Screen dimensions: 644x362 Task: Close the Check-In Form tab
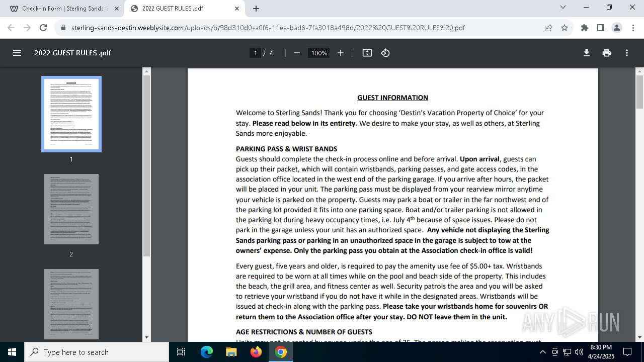coord(117,9)
